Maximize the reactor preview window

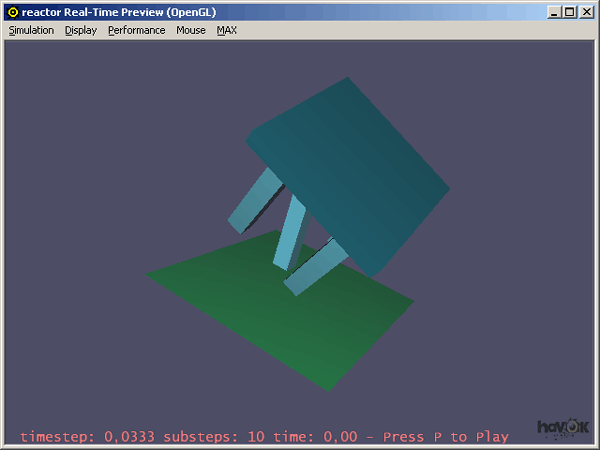[x=569, y=12]
